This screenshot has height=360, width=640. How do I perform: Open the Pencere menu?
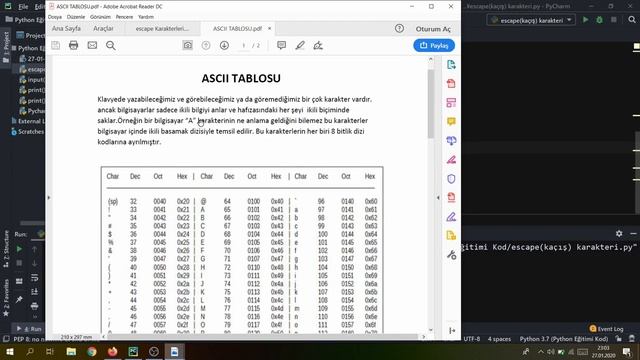124,17
